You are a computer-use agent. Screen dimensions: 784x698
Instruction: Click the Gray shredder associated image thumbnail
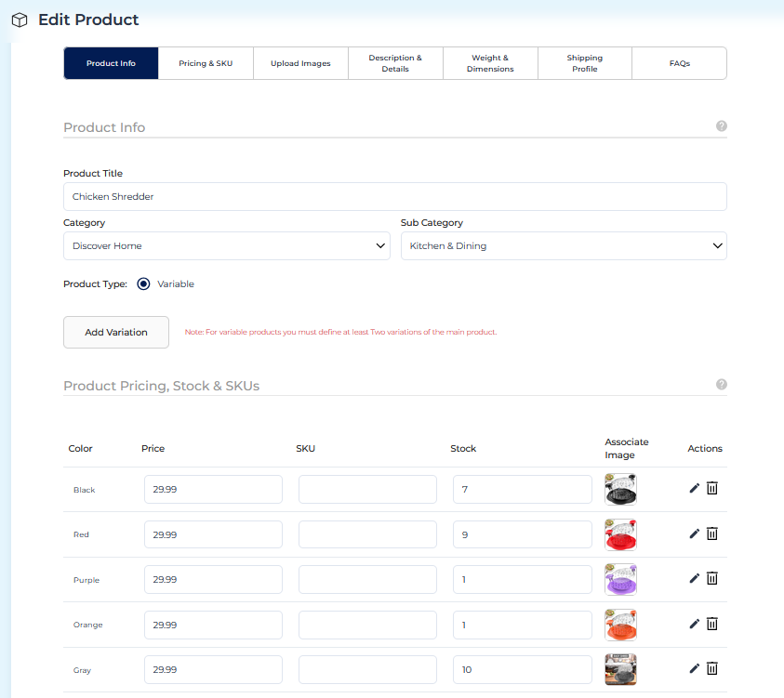click(620, 669)
